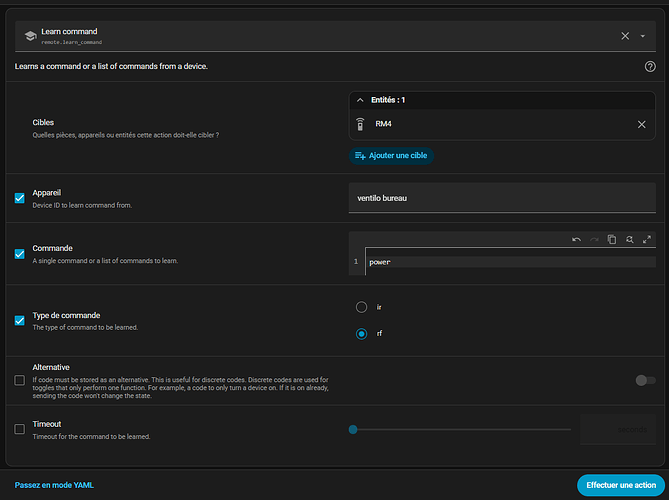Select the ir command type
The image size is (669, 500).
pyautogui.click(x=362, y=307)
